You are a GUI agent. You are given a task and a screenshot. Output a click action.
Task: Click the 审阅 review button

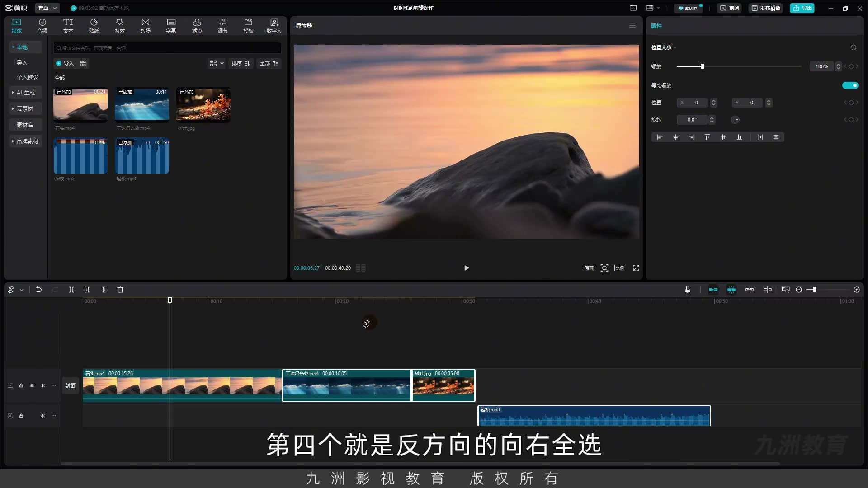click(730, 8)
